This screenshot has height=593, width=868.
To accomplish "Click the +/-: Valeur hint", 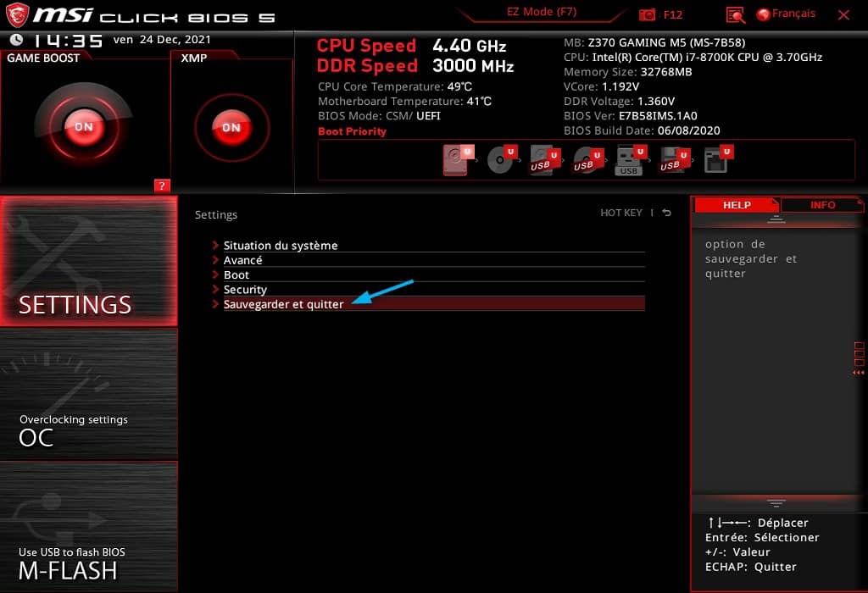I will pos(737,552).
